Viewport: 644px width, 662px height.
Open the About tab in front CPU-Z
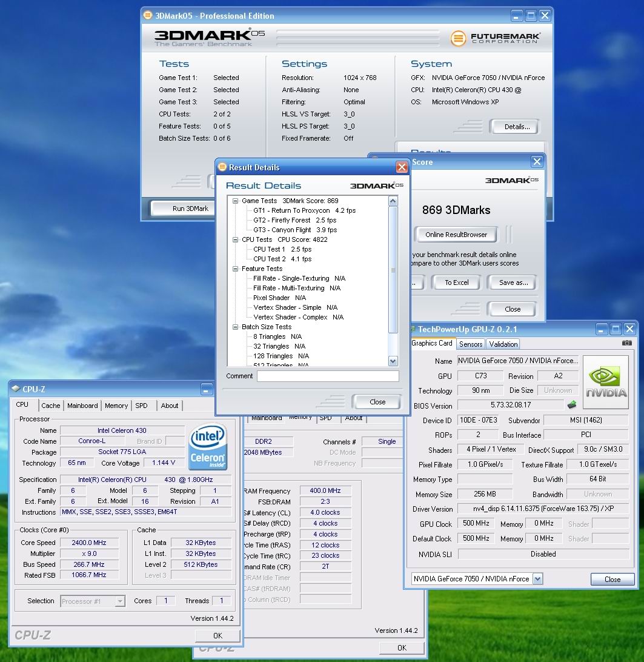(x=169, y=406)
